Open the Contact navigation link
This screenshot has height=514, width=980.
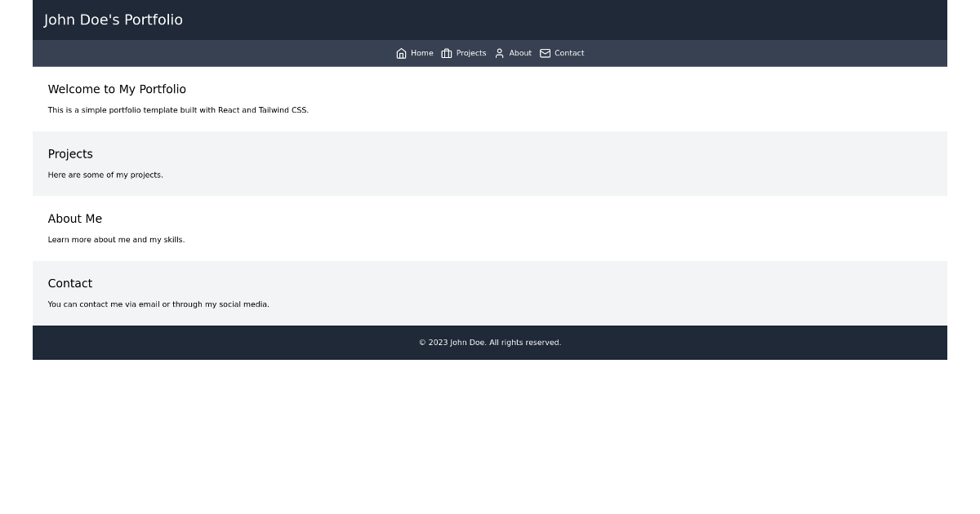pyautogui.click(x=569, y=53)
